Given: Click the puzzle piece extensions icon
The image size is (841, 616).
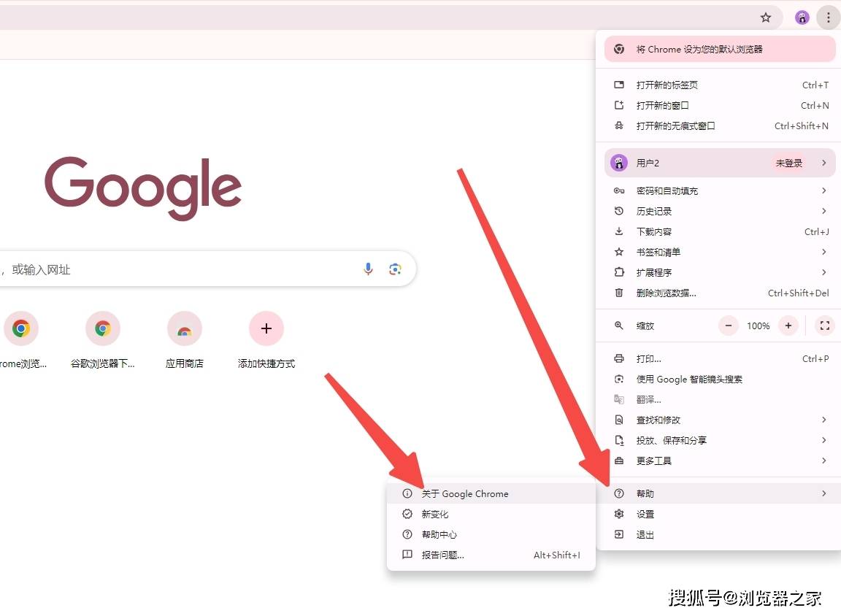Looking at the screenshot, I should pos(619,272).
